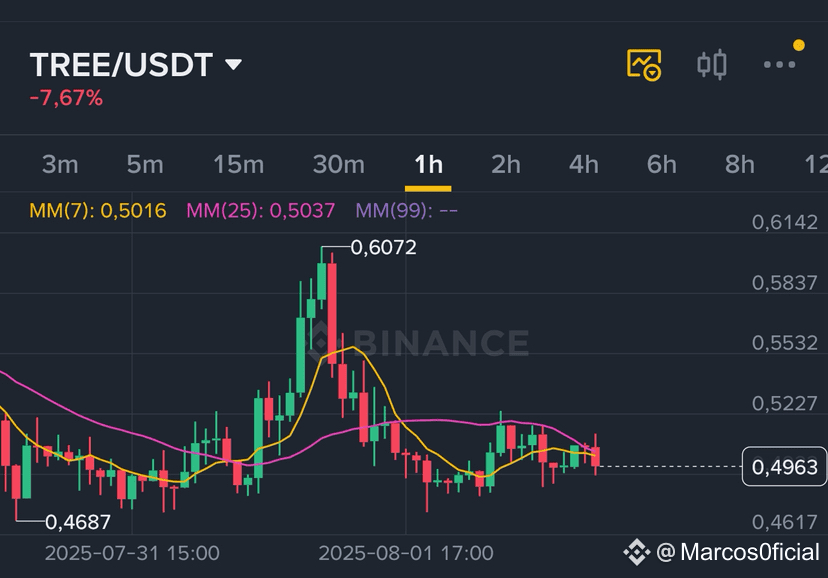
Task: Switch to the 8h timeframe
Action: pyautogui.click(x=739, y=164)
